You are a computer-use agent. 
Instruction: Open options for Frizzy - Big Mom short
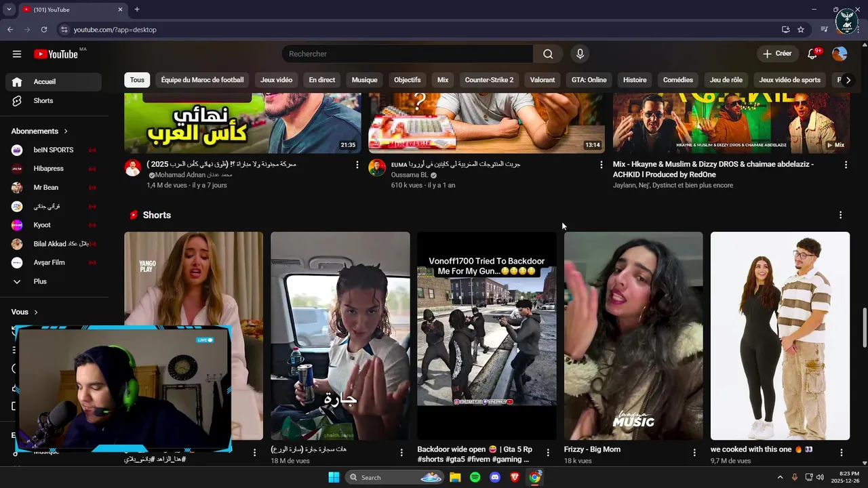point(694,452)
